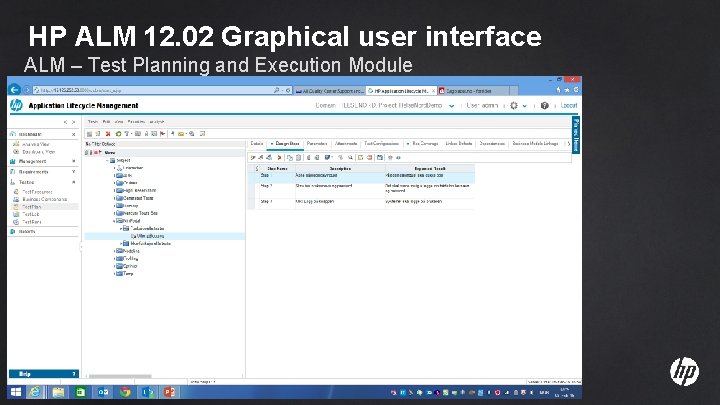Click the red flag follow-up icon in the test plan toolbar
720x405 pixels.
163,134
